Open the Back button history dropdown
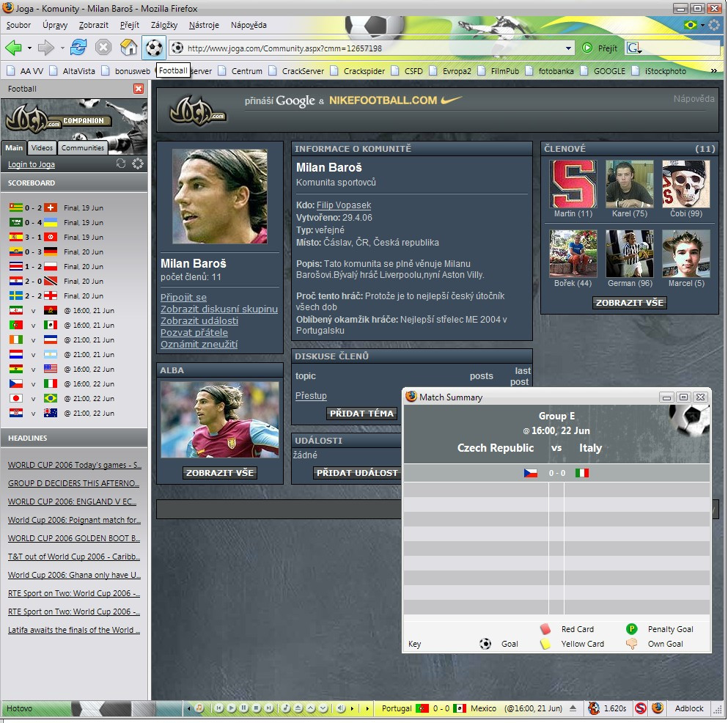Image resolution: width=728 pixels, height=723 pixels. (x=29, y=48)
